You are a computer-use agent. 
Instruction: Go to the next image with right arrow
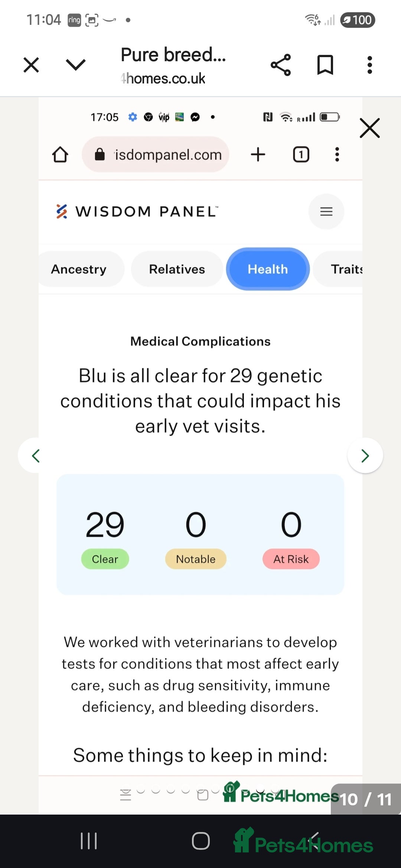coord(365,456)
